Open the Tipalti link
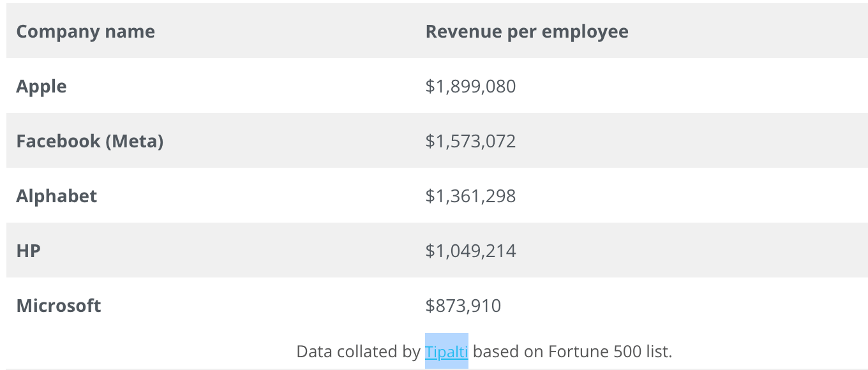Image resolution: width=868 pixels, height=370 pixels. point(447,351)
